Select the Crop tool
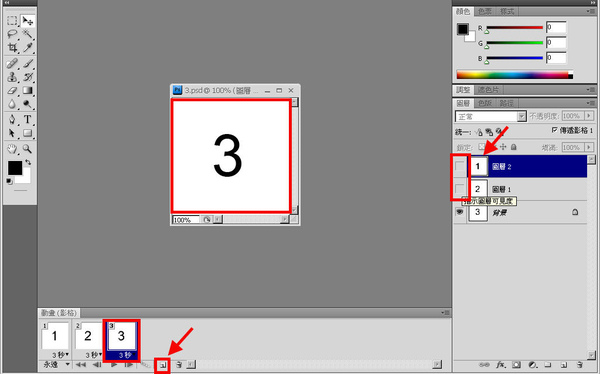The width and height of the screenshot is (600, 374). [x=12, y=47]
